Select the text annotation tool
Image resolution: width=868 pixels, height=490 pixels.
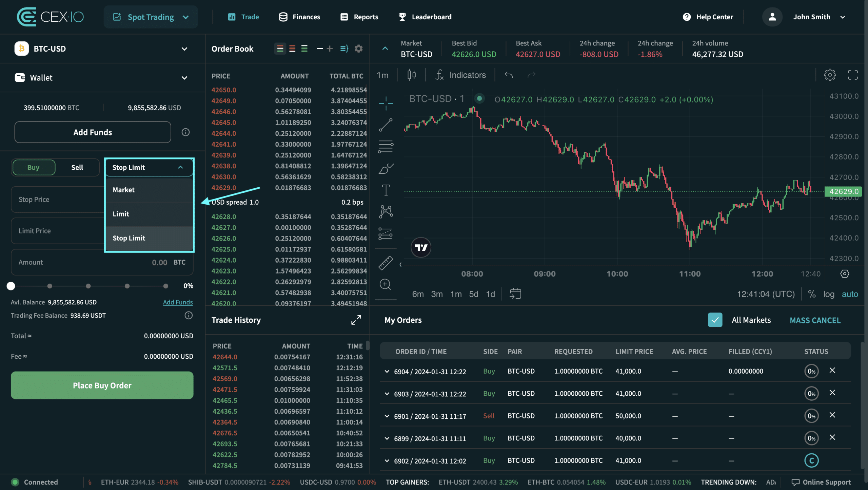click(x=386, y=190)
